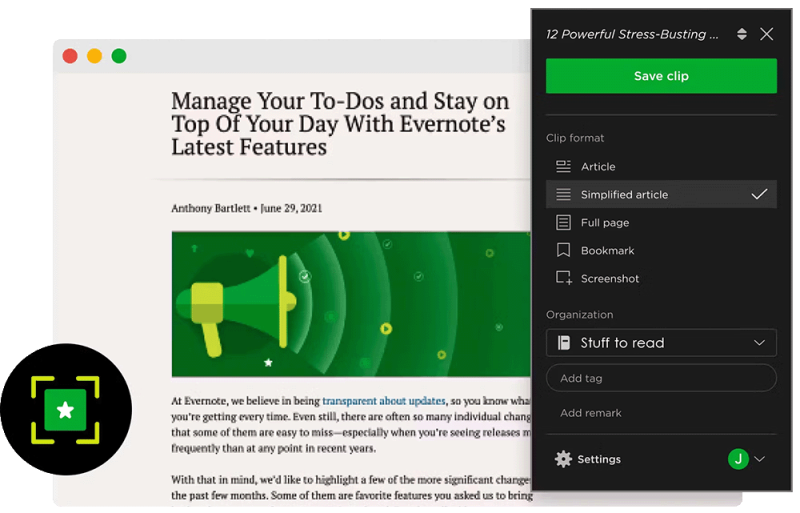
Task: Click the green J account avatar
Action: (738, 459)
